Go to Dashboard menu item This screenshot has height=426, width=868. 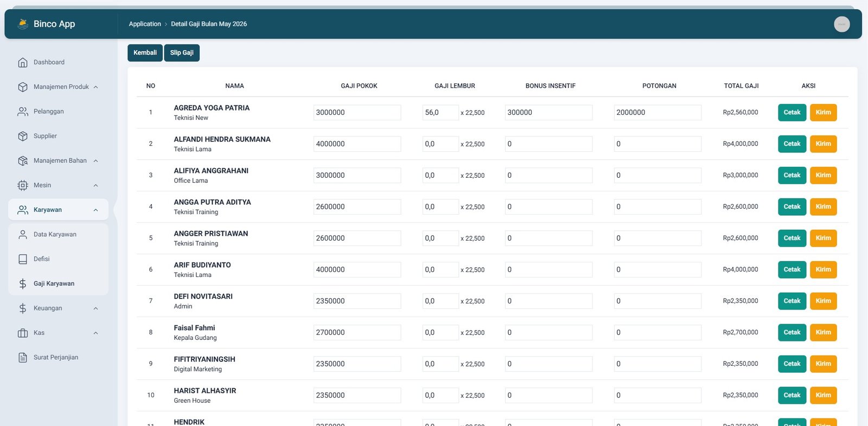click(x=59, y=62)
